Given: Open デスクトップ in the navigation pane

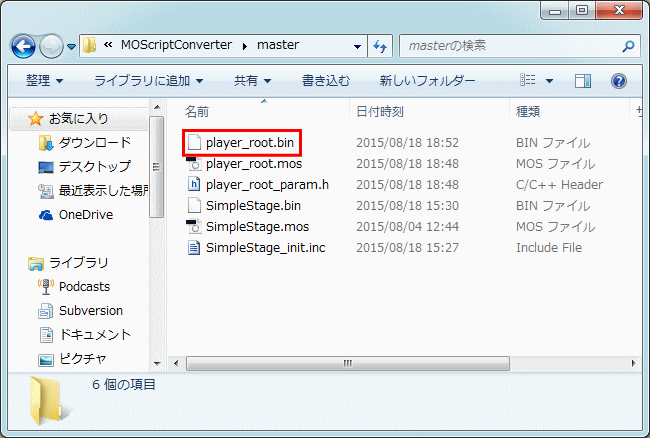Looking at the screenshot, I should click(x=95, y=167).
